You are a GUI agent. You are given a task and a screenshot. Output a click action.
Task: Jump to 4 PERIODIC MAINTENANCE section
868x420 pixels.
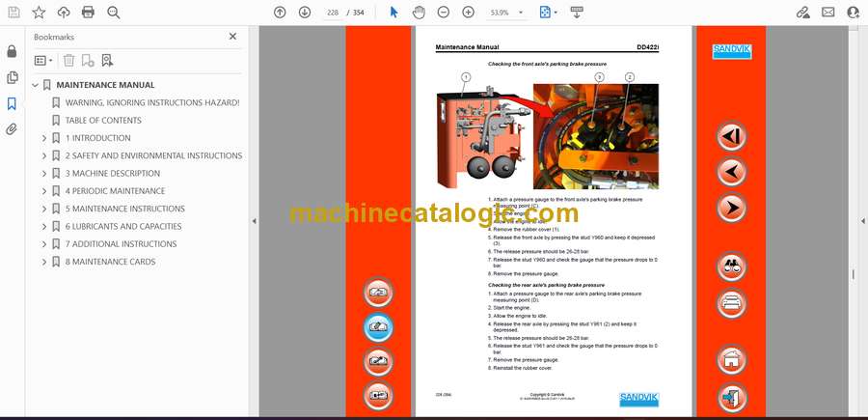115,191
